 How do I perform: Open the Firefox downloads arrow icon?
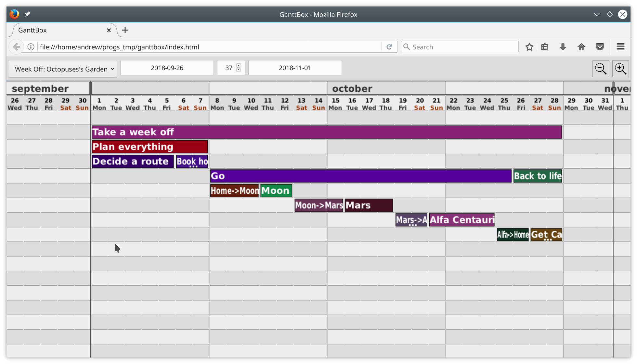[563, 47]
